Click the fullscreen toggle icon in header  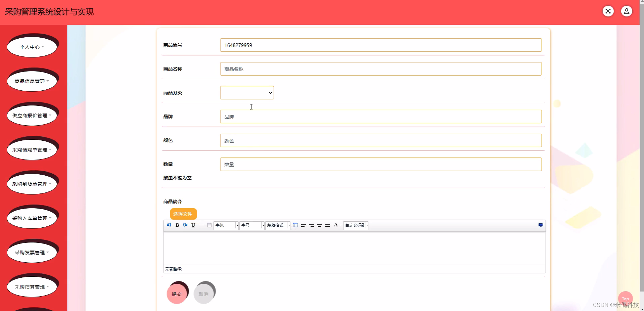tap(608, 11)
